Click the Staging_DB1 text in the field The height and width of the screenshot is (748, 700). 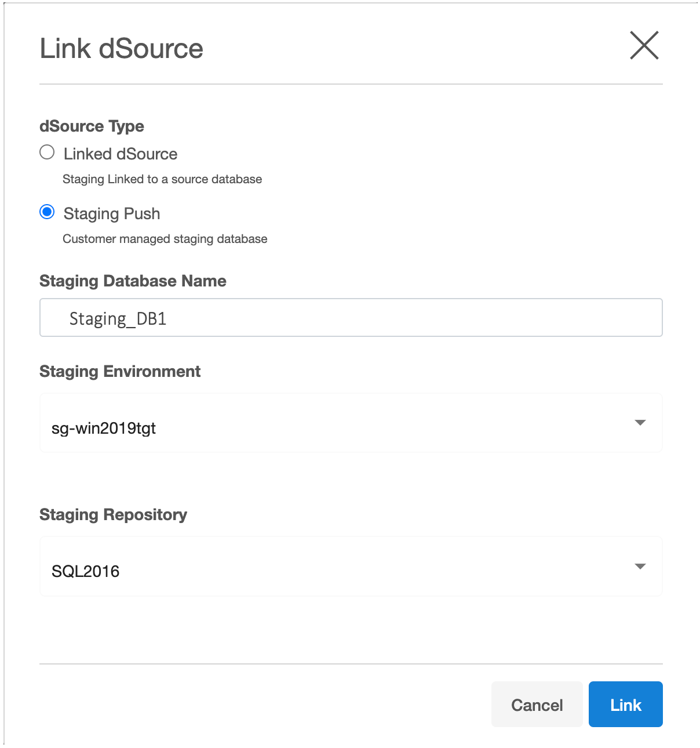[118, 319]
